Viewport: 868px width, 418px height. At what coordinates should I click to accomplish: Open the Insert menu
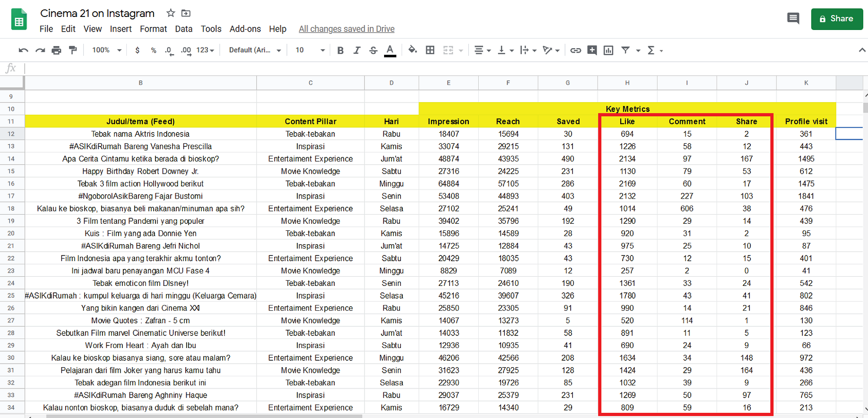121,29
